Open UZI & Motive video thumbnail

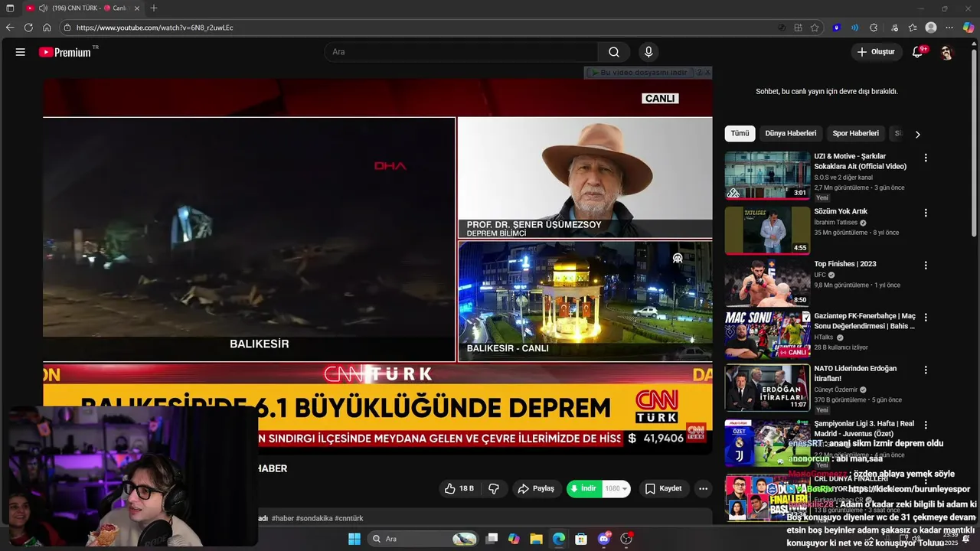coord(767,175)
